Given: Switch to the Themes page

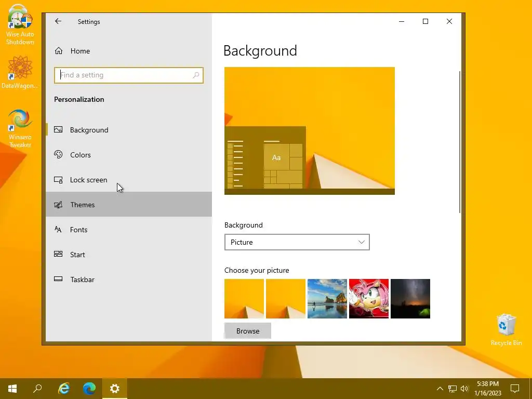Looking at the screenshot, I should [x=129, y=204].
